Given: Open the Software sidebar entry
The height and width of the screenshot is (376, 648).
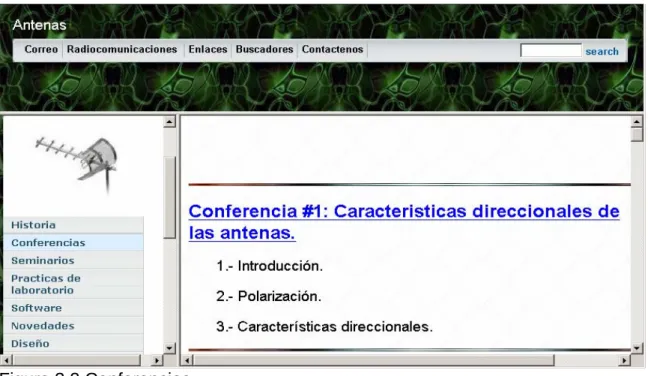Looking at the screenshot, I should click(x=74, y=308).
